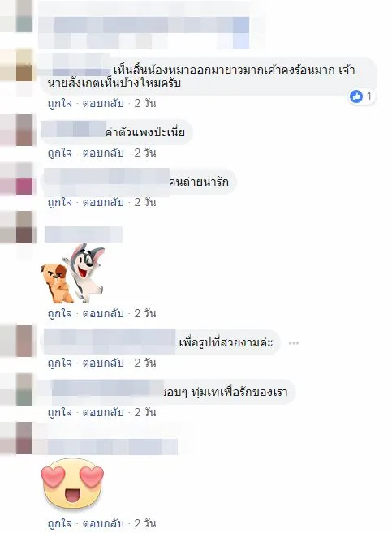Screen dimensions: 392x533
Task: Open avatar of the dog sticker commenter
Action: tap(17, 227)
